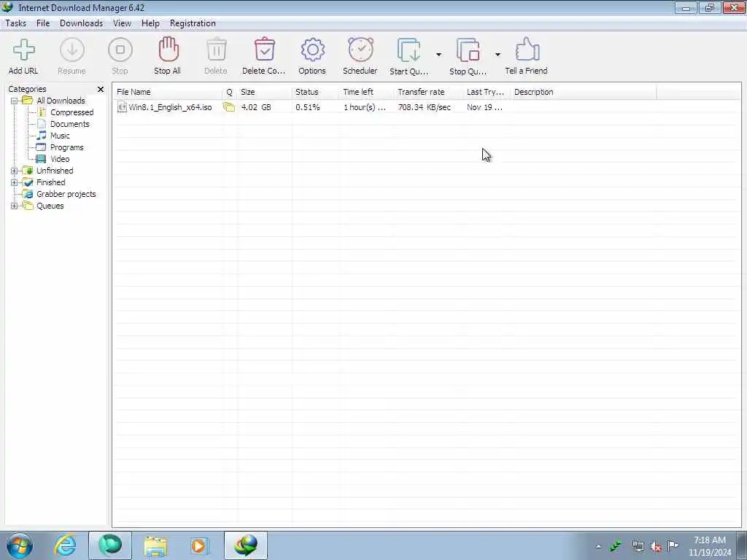The height and width of the screenshot is (560, 747).
Task: Click the Action Center flag tray icon
Action: click(x=673, y=545)
